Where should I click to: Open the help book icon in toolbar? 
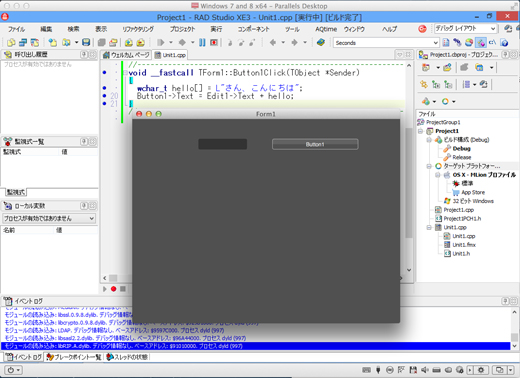[321, 42]
